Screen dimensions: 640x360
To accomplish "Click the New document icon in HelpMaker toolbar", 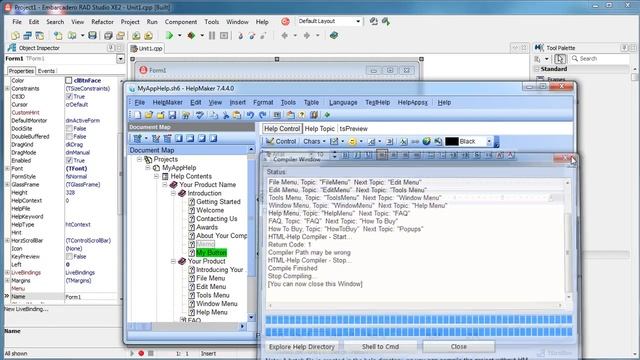I will pos(138,115).
